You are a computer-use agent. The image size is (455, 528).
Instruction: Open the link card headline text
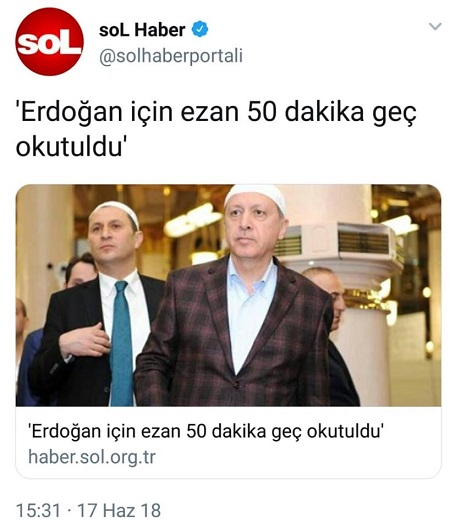(206, 431)
